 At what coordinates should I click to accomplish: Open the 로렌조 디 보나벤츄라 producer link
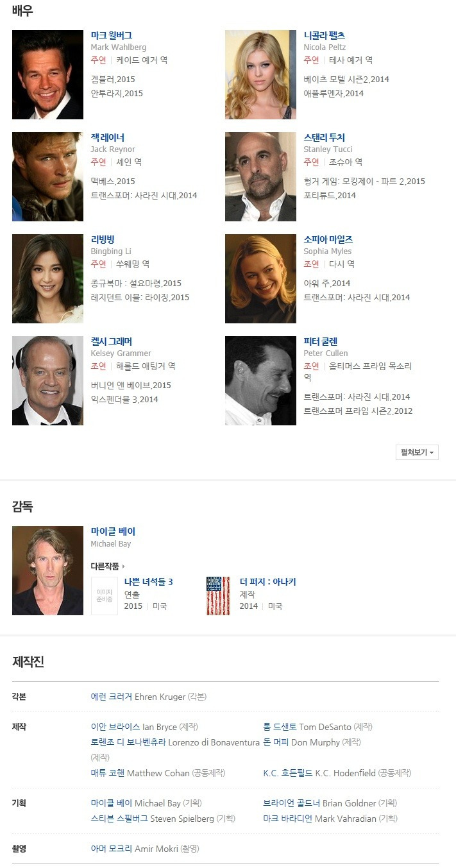click(128, 742)
